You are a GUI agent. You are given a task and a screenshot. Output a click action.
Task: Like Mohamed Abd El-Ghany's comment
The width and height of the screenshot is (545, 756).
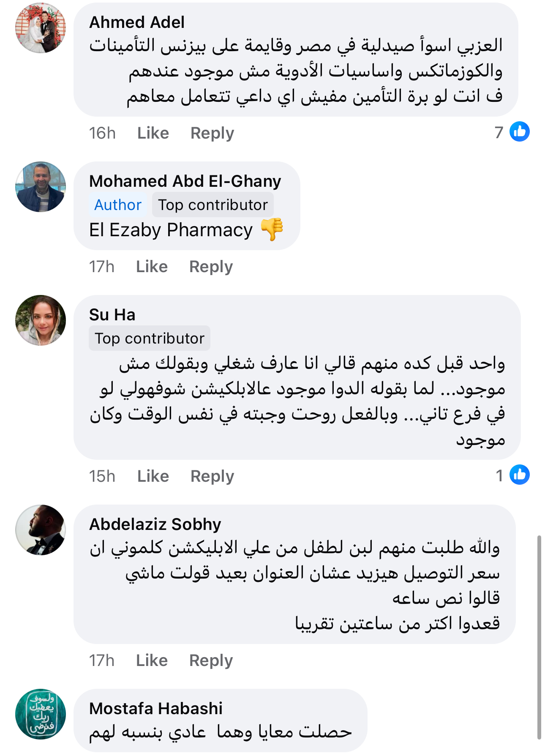(x=152, y=267)
